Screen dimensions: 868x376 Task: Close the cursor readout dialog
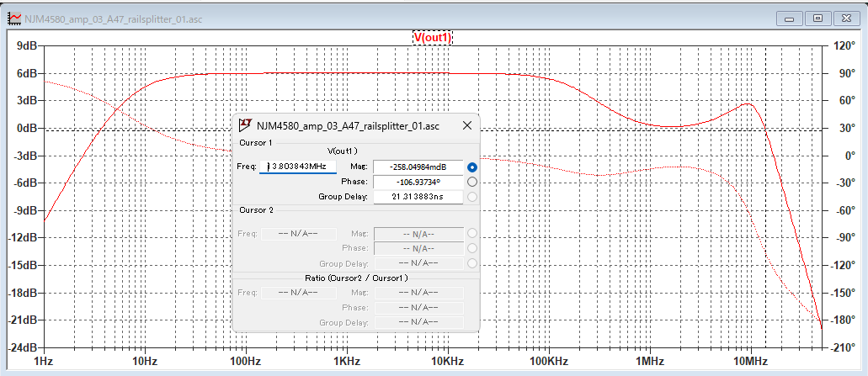[x=466, y=126]
